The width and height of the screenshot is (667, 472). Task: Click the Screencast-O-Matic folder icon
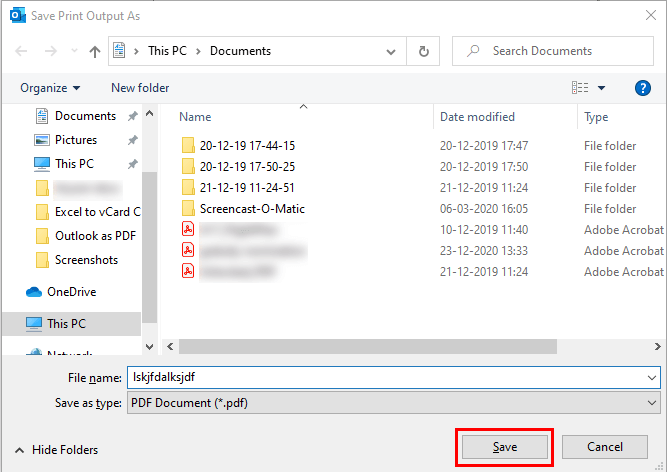[x=188, y=208]
